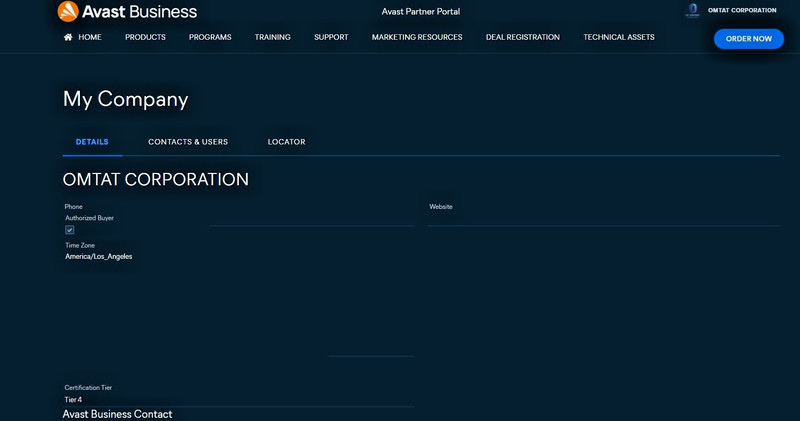Open the Training menu
Image resolution: width=800 pixels, height=421 pixels.
coord(272,37)
